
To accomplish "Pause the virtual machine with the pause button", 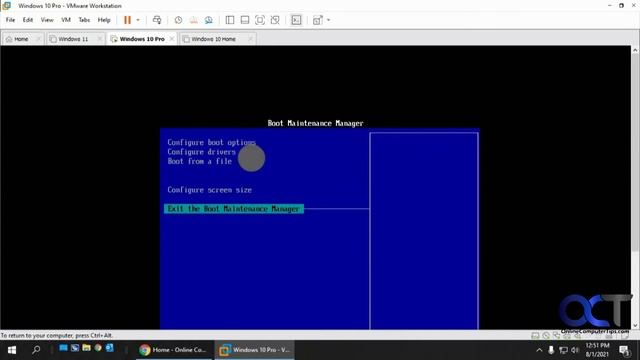I will [x=127, y=20].
